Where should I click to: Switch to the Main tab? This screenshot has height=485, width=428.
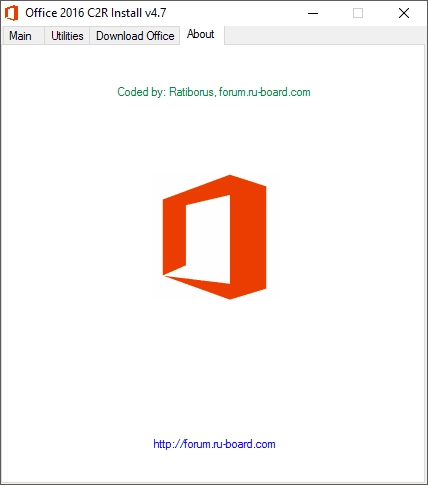[x=23, y=36]
